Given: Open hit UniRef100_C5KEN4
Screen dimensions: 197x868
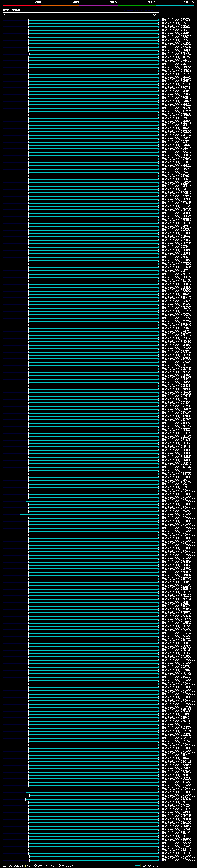Looking at the screenshot, I should point(177,386).
